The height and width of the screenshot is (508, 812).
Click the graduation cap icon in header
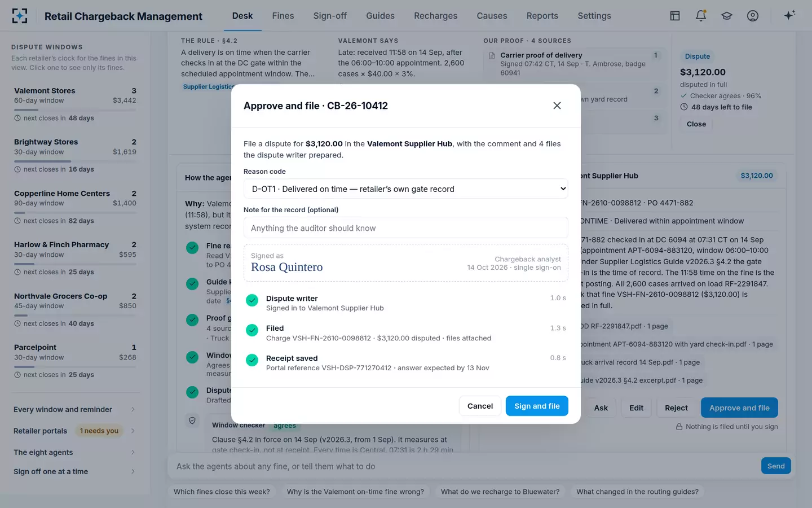727,16
